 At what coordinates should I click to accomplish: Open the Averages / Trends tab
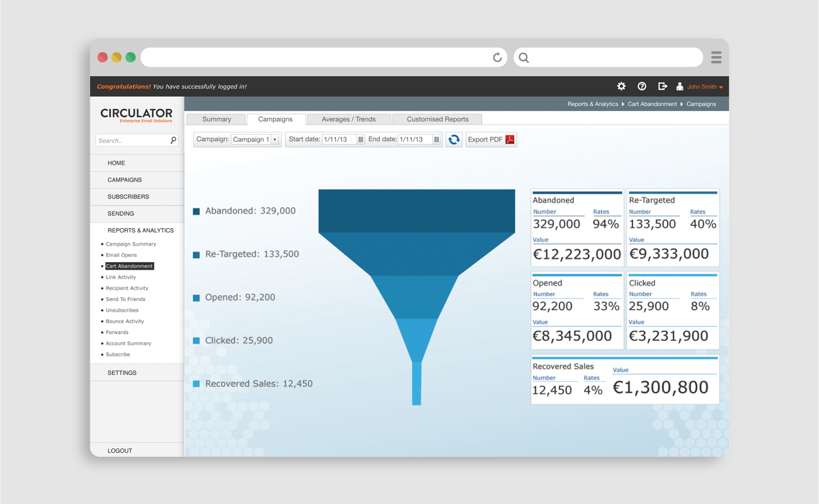coord(348,119)
